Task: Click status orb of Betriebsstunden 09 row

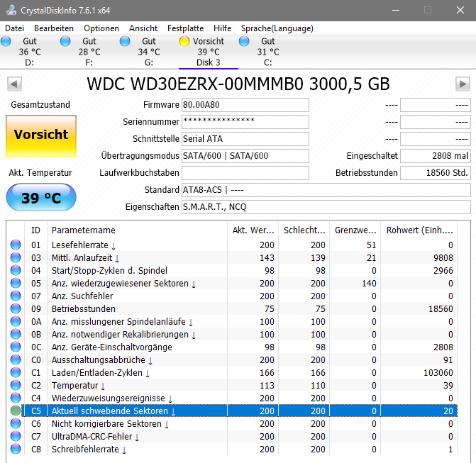Action: pyautogui.click(x=16, y=308)
